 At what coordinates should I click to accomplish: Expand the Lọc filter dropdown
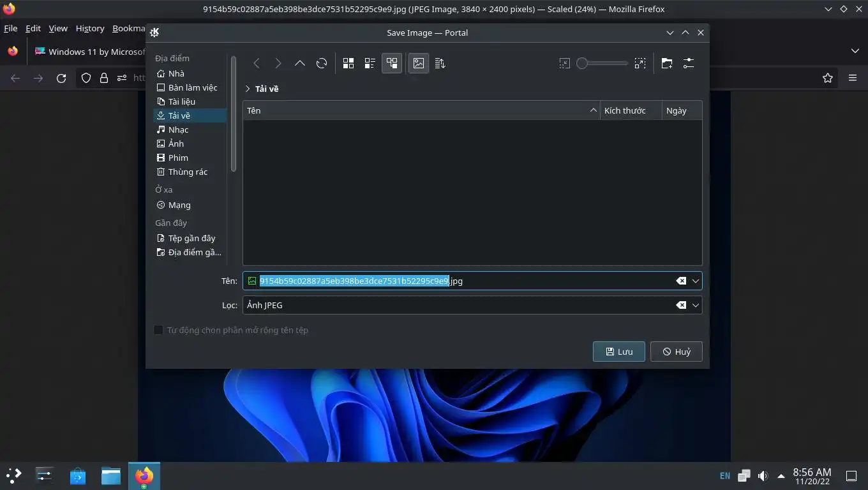point(696,305)
